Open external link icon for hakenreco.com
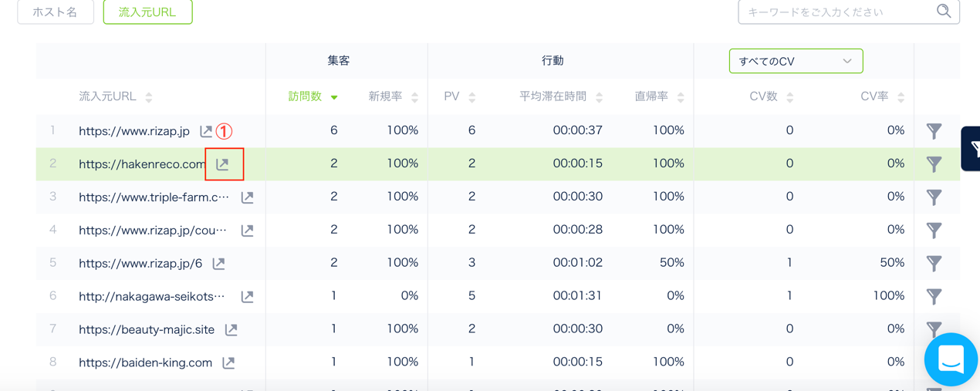The width and height of the screenshot is (980, 391). pyautogui.click(x=223, y=164)
